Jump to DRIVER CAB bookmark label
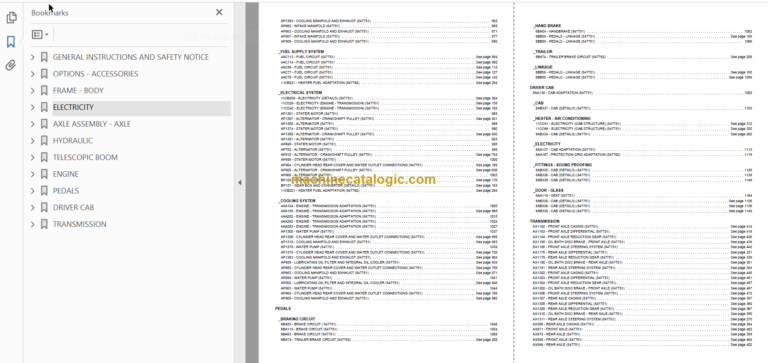 (73, 207)
